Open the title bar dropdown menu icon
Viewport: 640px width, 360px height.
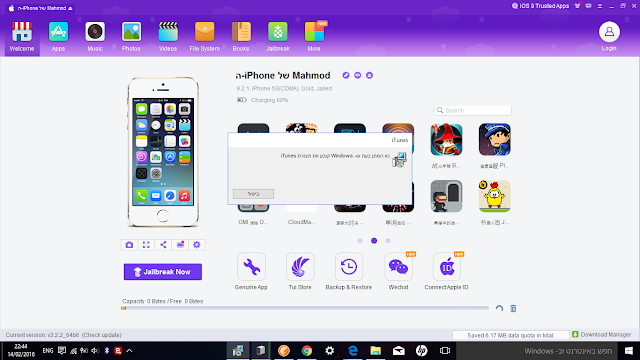(600, 6)
